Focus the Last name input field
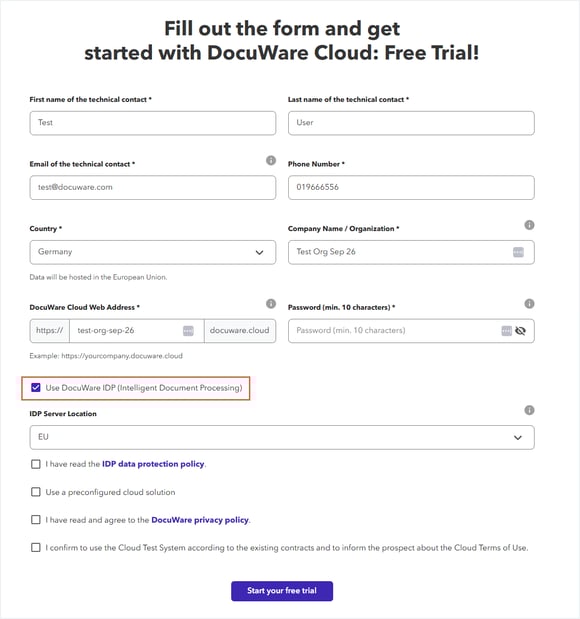This screenshot has height=619, width=580. pyautogui.click(x=411, y=123)
